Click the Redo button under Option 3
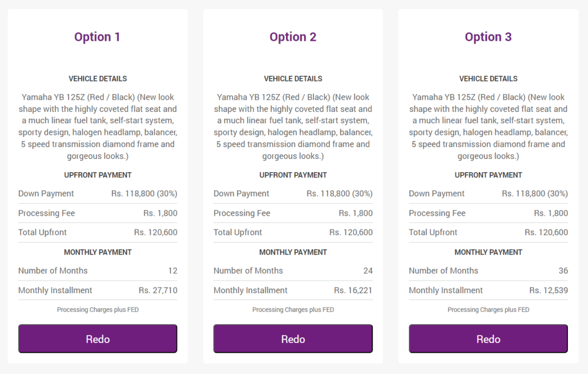The image size is (588, 374). pos(488,339)
